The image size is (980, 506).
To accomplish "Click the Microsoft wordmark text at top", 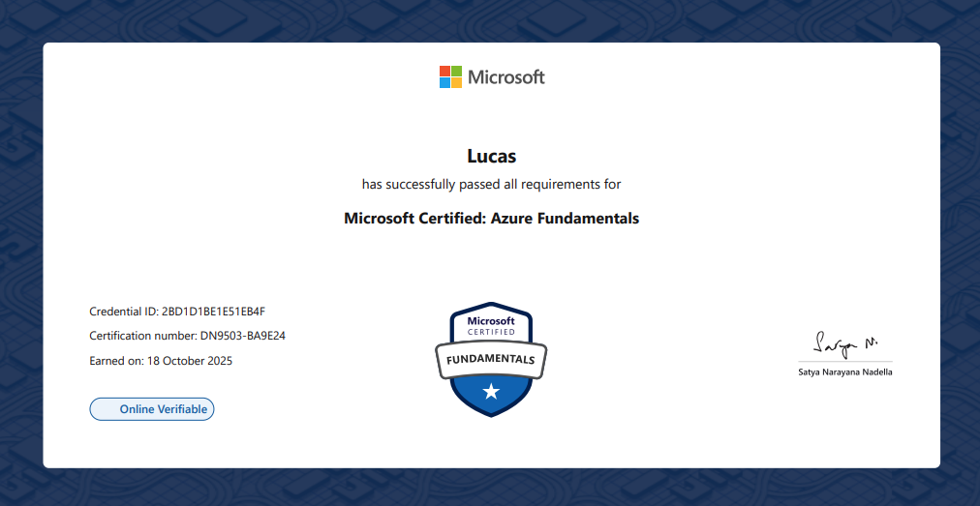I will (x=506, y=77).
